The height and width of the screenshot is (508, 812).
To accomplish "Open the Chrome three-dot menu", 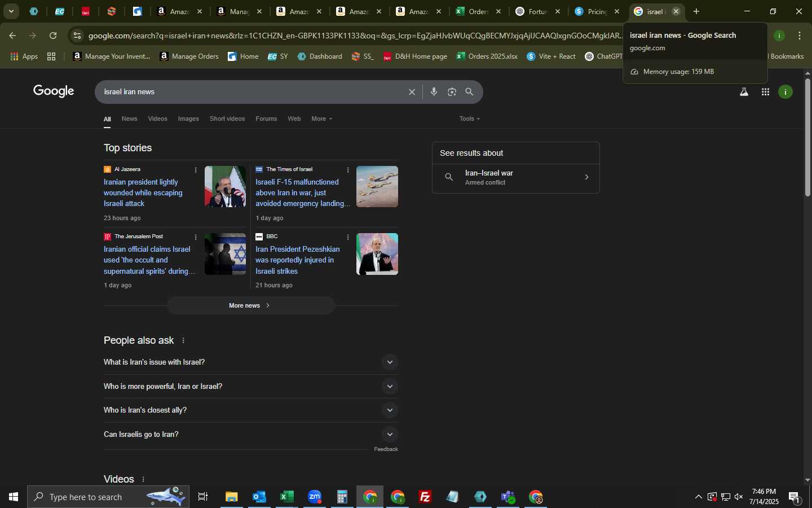I will (800, 36).
